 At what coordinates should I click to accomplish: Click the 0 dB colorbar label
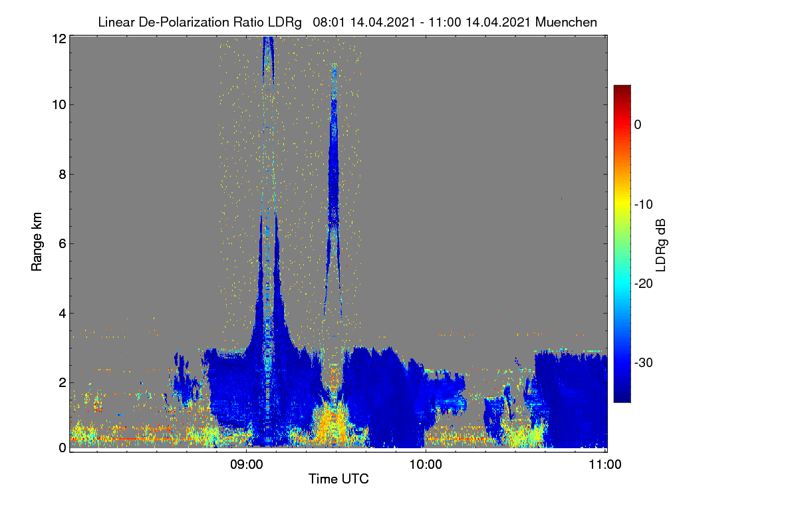pyautogui.click(x=638, y=125)
